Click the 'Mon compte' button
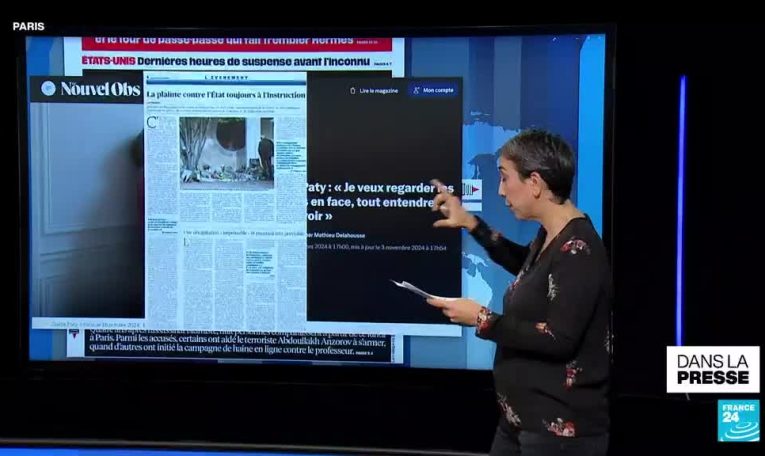The image size is (765, 456). (x=433, y=90)
